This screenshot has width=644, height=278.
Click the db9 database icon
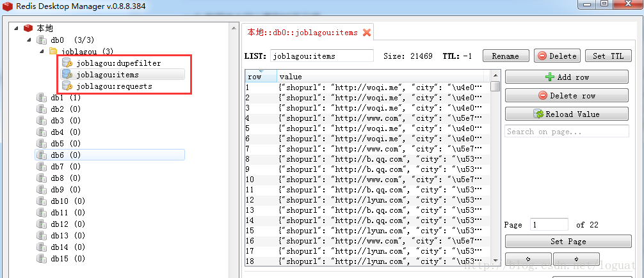coord(41,189)
